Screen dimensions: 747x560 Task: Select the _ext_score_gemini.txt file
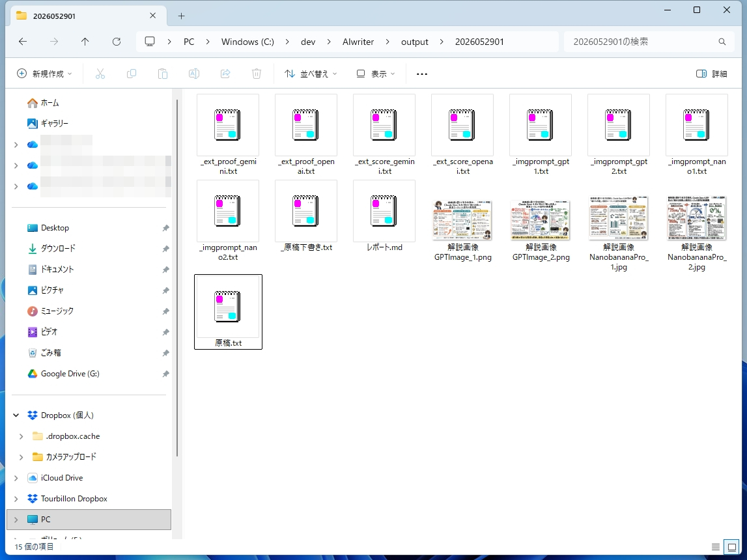(384, 135)
